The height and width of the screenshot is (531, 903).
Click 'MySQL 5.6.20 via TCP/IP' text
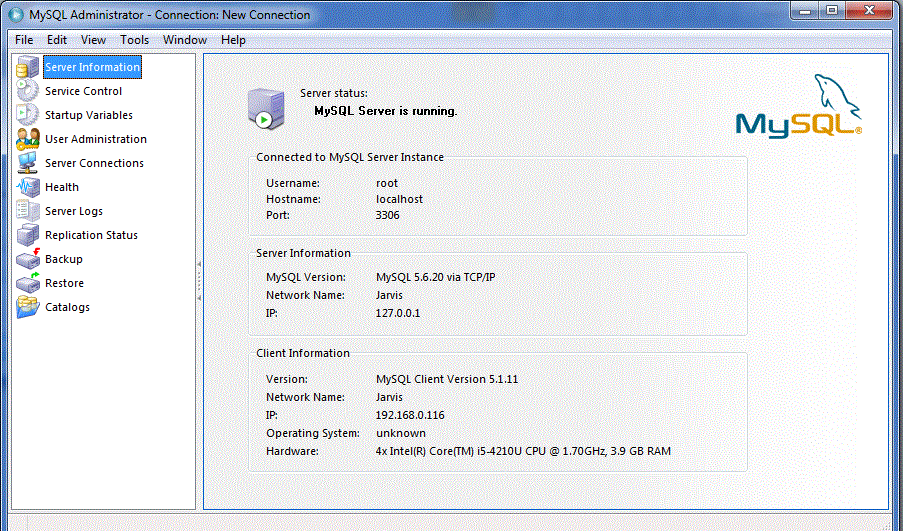pos(435,277)
